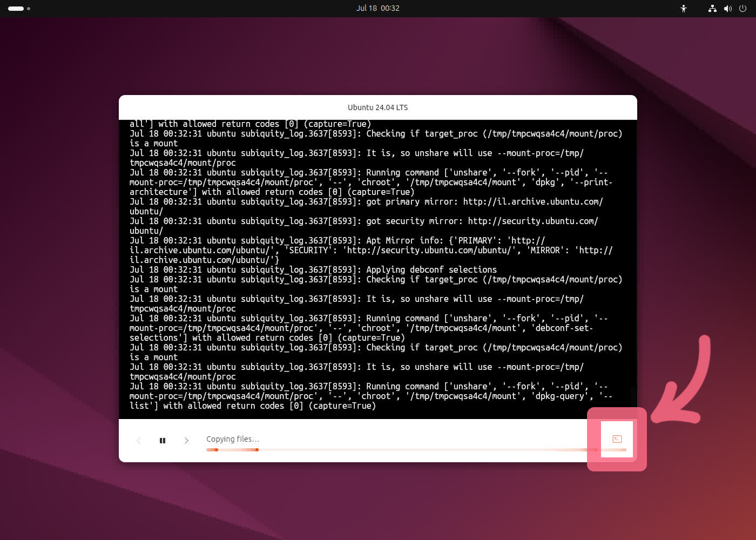
Task: Click the small workspace dot beside Activities pill
Action: point(29,9)
